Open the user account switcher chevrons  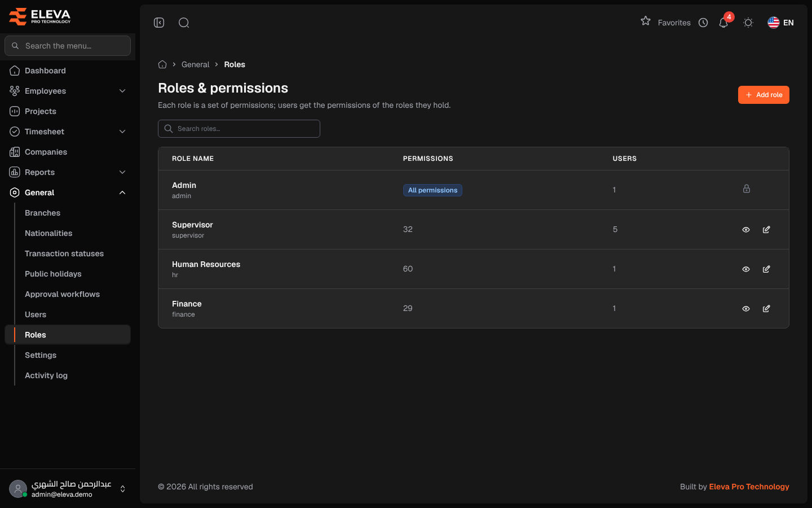(x=122, y=489)
